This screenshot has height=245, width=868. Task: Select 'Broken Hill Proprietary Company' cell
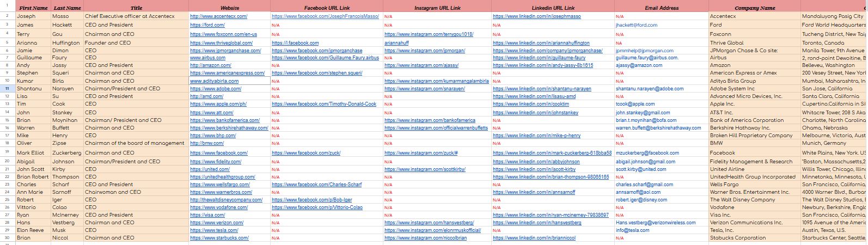click(755, 136)
